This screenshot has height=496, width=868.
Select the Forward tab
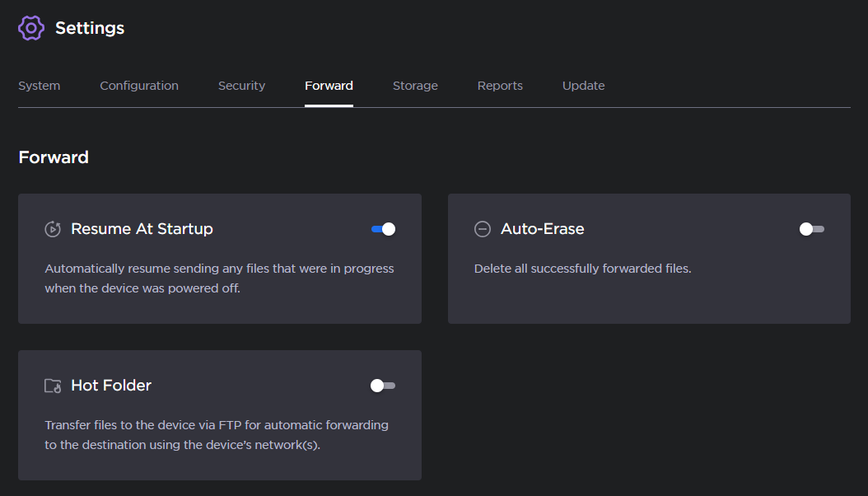click(x=329, y=85)
